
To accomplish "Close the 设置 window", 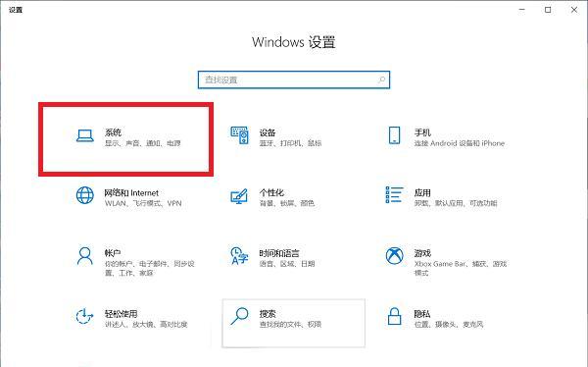I will click(574, 10).
